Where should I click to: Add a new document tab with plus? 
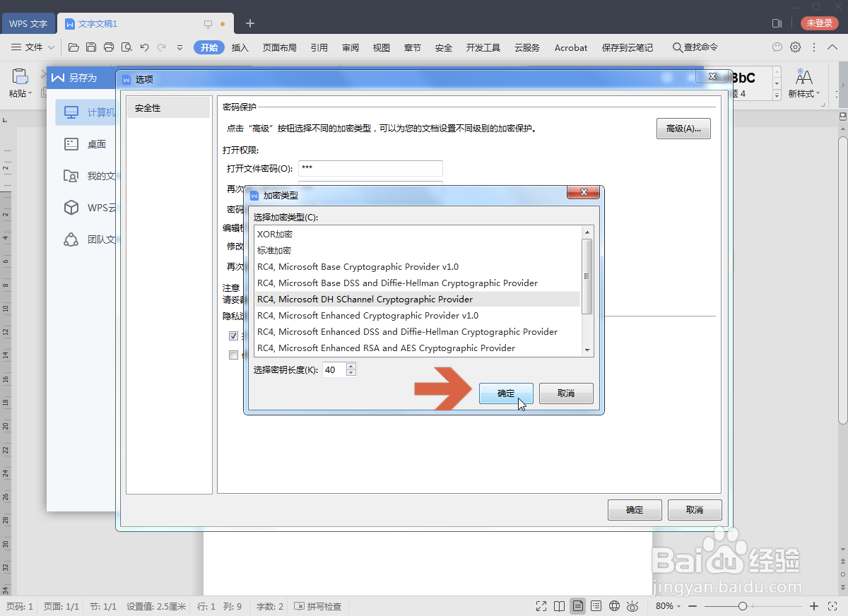pyautogui.click(x=249, y=23)
